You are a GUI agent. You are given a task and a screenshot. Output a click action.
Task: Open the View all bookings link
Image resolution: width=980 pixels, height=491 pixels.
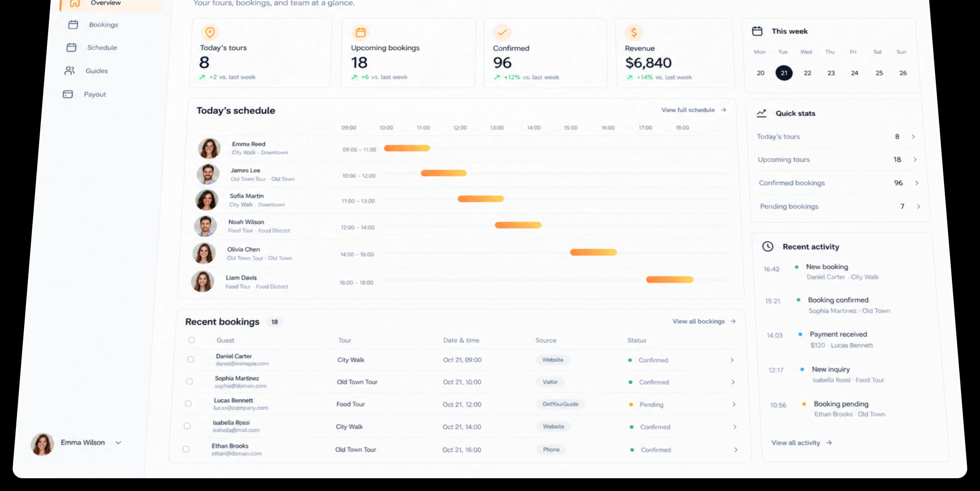tap(704, 321)
